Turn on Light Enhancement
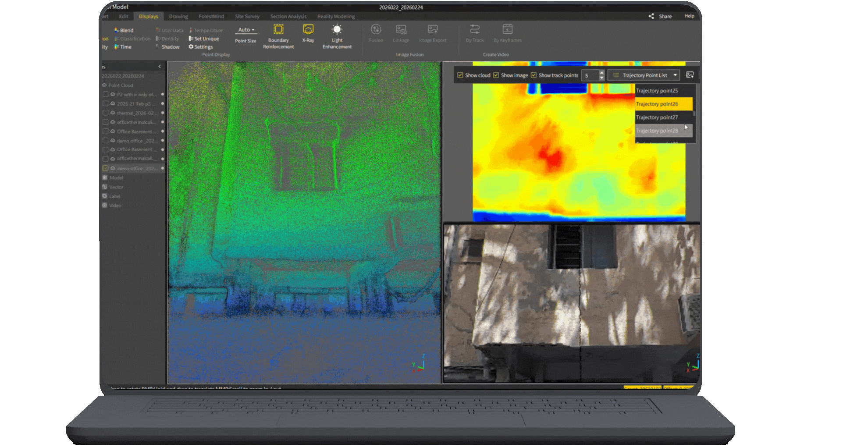868x447 pixels. 337,30
